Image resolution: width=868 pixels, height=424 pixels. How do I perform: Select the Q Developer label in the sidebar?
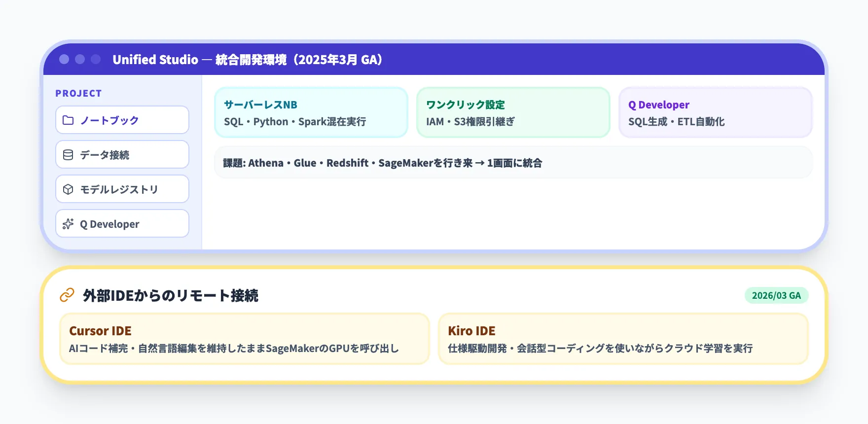pos(109,224)
